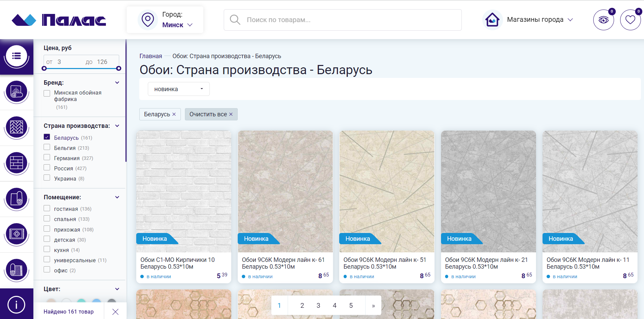644x319 pixels.
Task: Uncheck the Беларусь country checkbox
Action: [x=47, y=137]
